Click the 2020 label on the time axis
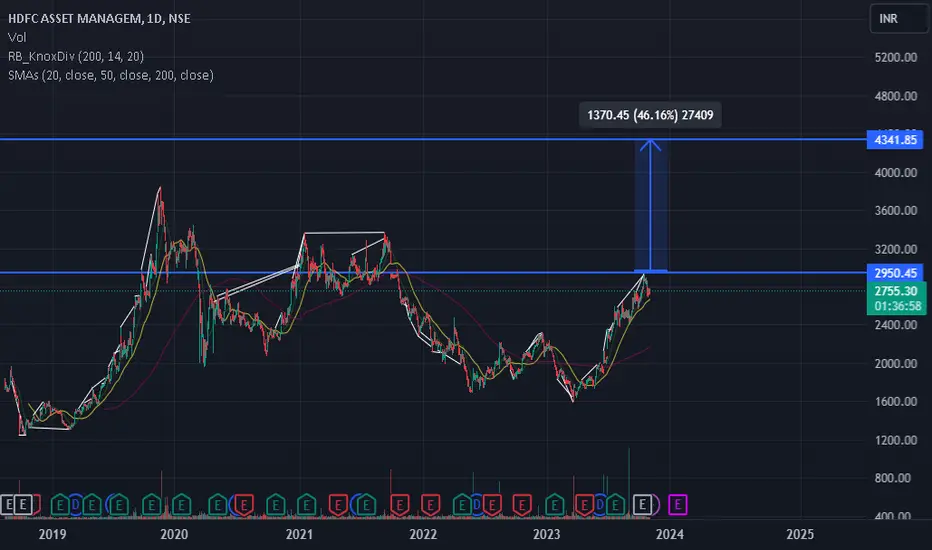Image resolution: width=932 pixels, height=550 pixels. 174,535
